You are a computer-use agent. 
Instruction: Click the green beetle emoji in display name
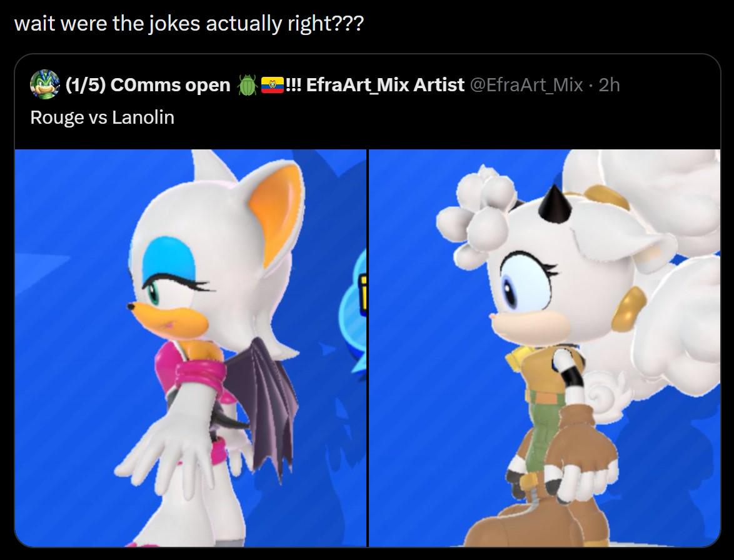click(247, 85)
